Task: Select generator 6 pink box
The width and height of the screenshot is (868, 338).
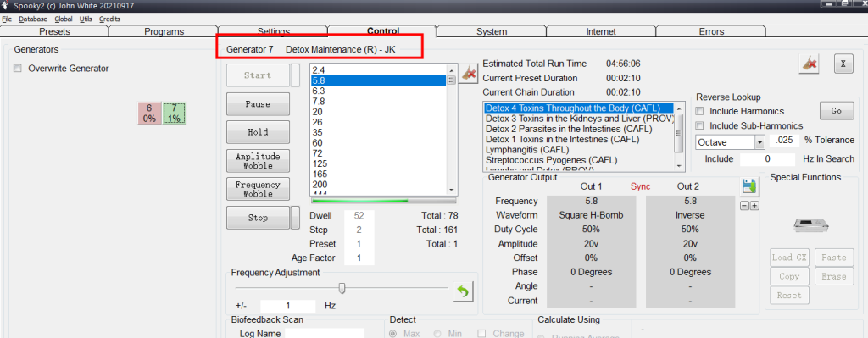Action: tap(149, 114)
